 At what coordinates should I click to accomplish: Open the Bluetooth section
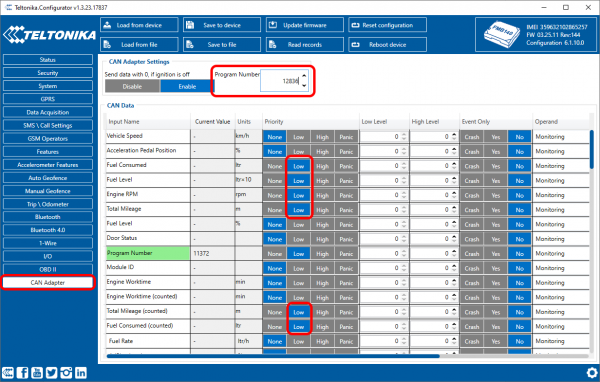(x=48, y=217)
